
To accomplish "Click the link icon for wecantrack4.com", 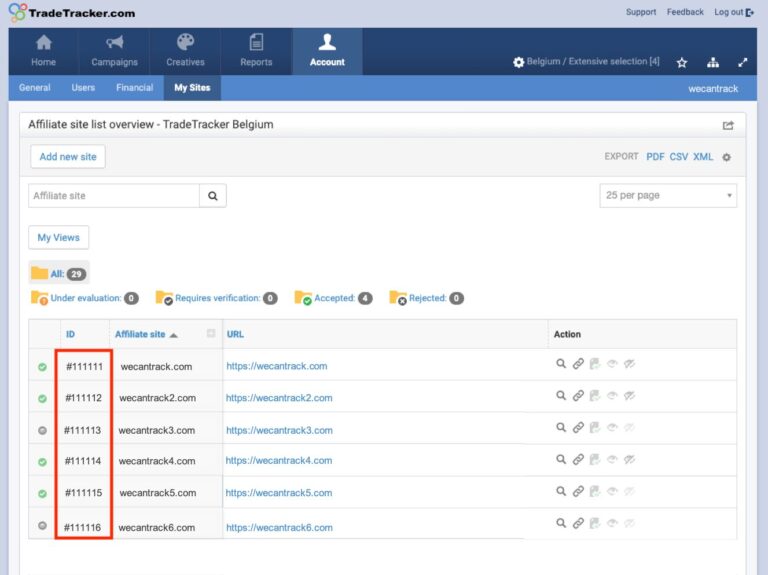I will 578,459.
